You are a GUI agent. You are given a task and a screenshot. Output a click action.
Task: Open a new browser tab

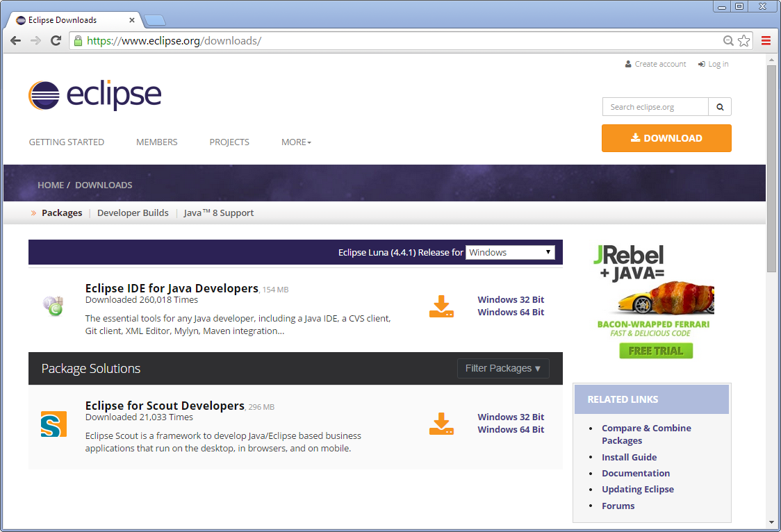(x=155, y=20)
